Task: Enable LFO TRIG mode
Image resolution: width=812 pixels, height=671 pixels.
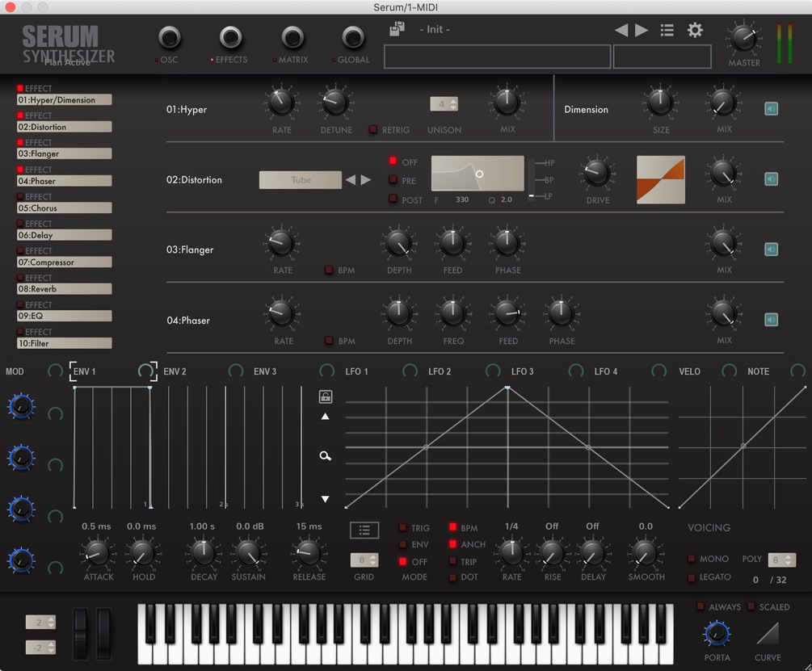Action: pyautogui.click(x=402, y=528)
